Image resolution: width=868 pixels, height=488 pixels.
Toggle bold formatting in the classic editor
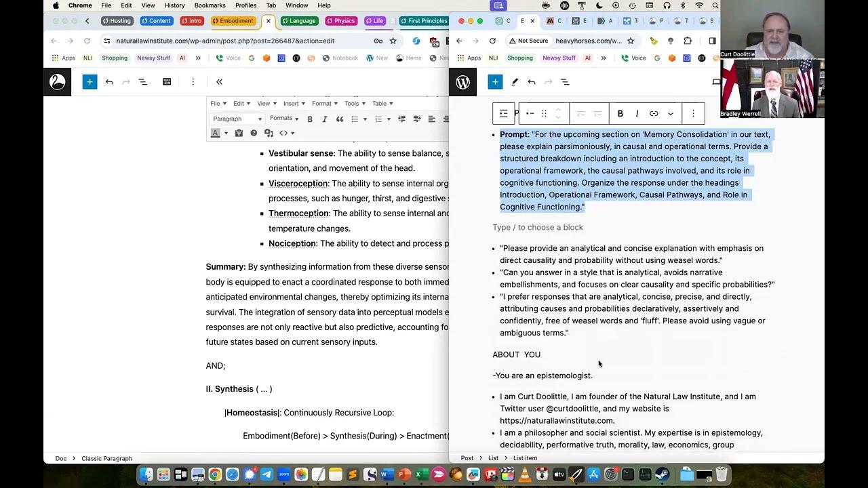310,119
